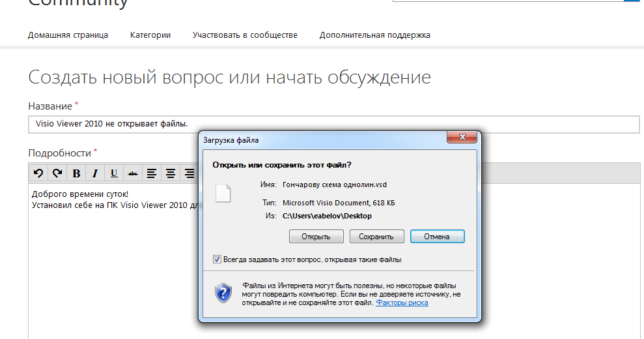Click the security shield icon in the dialog
This screenshot has width=644, height=339.
[x=223, y=293]
